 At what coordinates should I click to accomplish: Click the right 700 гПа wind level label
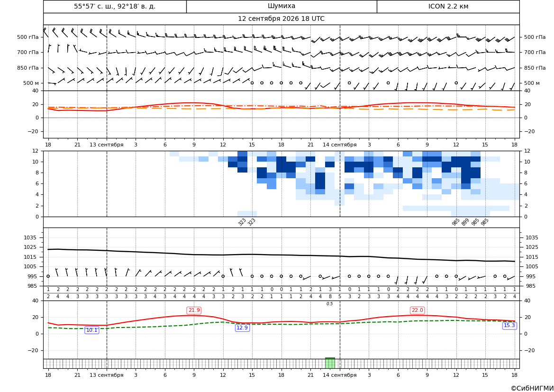535,52
